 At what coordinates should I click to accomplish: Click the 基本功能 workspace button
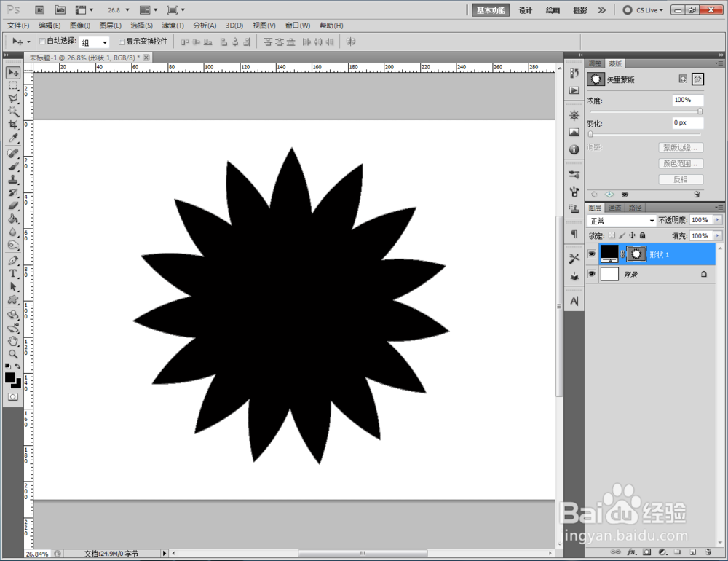tap(491, 9)
